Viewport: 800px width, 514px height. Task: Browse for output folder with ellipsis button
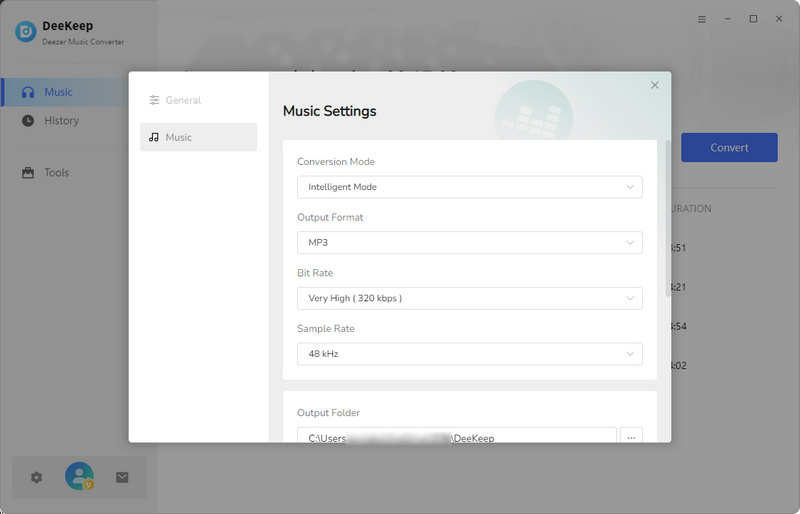pyautogui.click(x=631, y=435)
